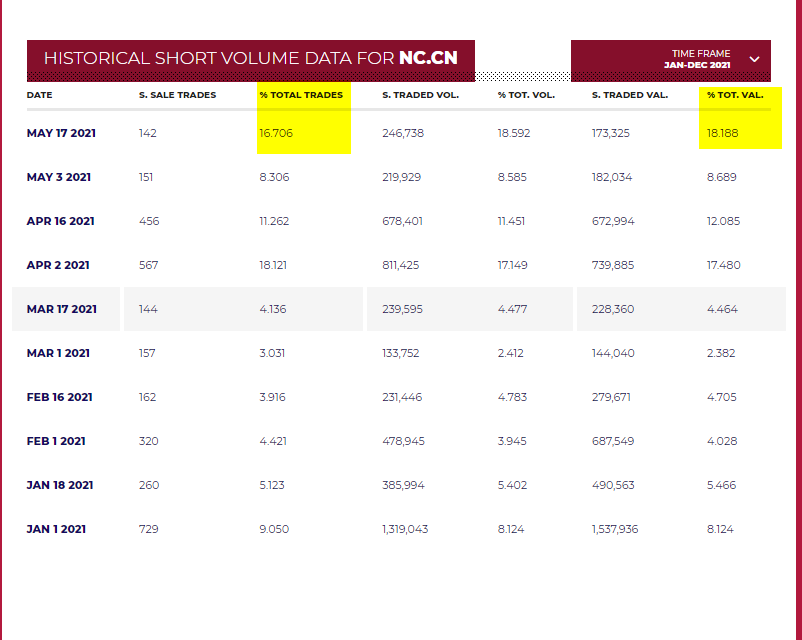This screenshot has width=802, height=640.
Task: Select the APR 2 2021 date row
Action: [x=58, y=265]
